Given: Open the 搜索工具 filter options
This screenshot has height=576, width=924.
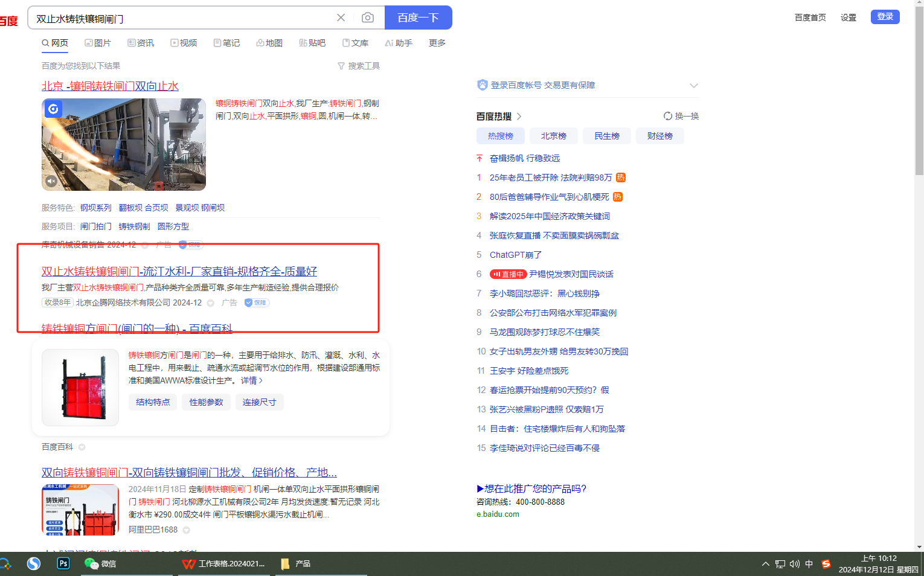Looking at the screenshot, I should [x=359, y=66].
